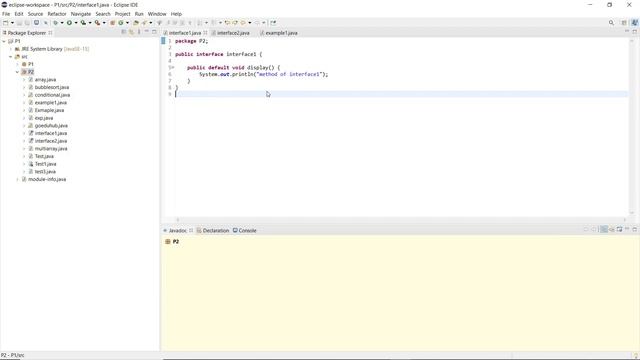Image resolution: width=640 pixels, height=360 pixels.
Task: Collapse the P1 project node
Action: tap(4, 41)
